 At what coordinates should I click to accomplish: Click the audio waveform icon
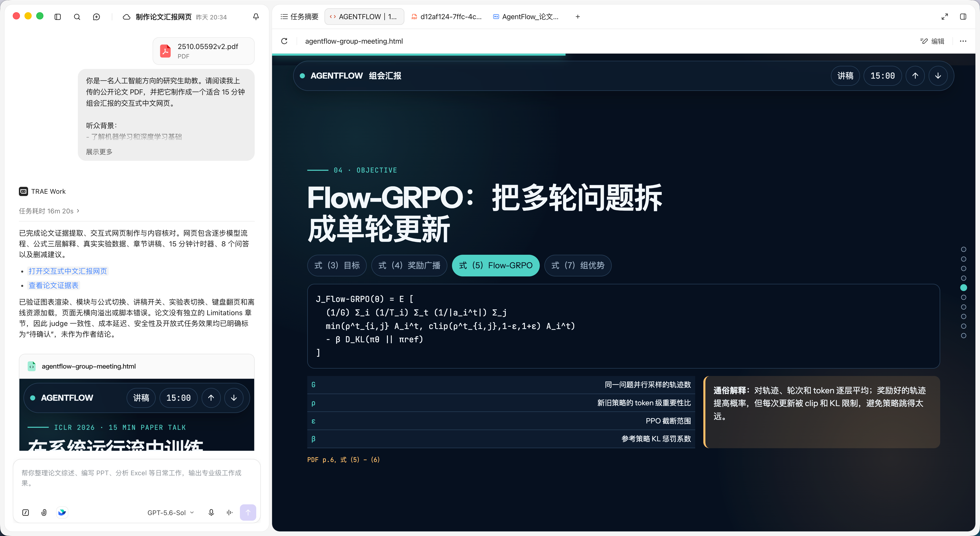pyautogui.click(x=229, y=513)
